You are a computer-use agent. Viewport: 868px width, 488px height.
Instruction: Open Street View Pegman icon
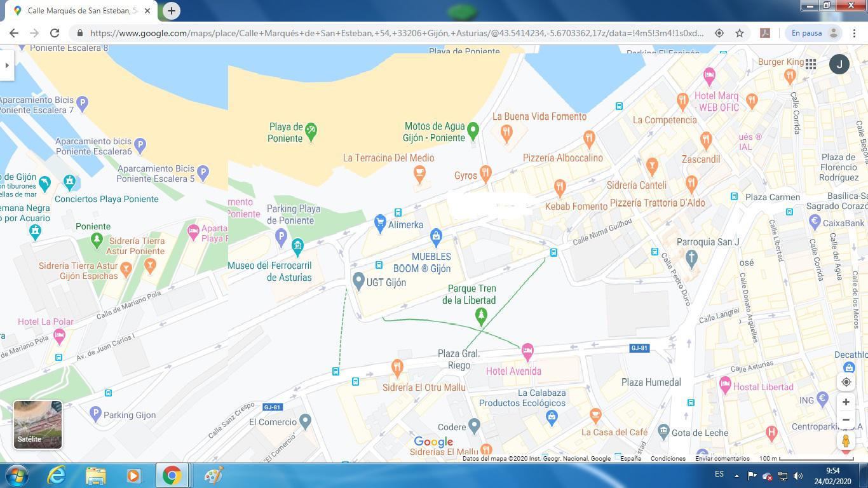(x=846, y=441)
